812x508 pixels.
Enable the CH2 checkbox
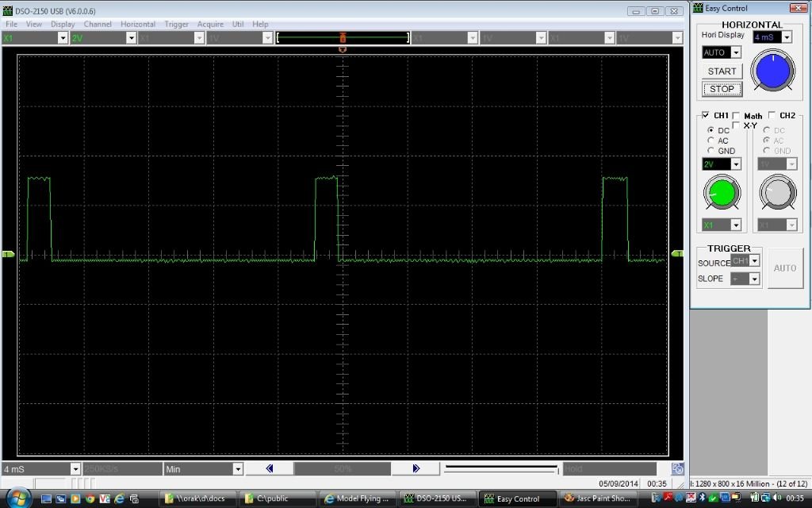772,116
